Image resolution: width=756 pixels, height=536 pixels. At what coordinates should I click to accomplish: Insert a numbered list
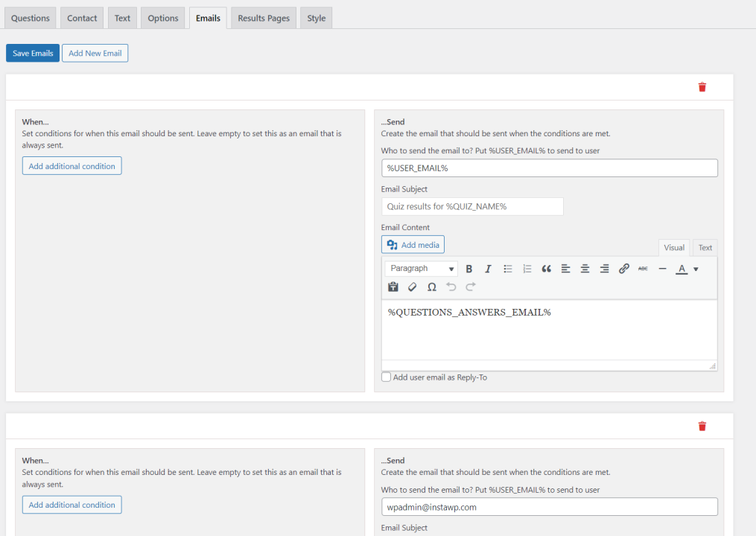click(526, 269)
